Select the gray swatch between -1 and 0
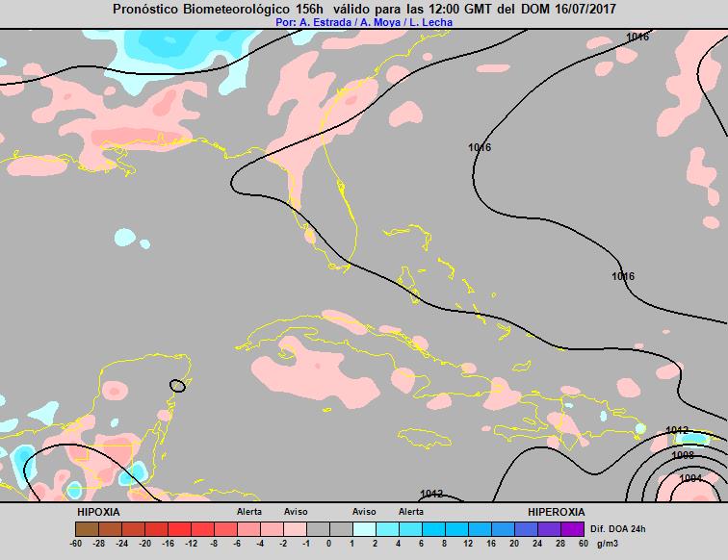The width and height of the screenshot is (728, 560). click(318, 529)
